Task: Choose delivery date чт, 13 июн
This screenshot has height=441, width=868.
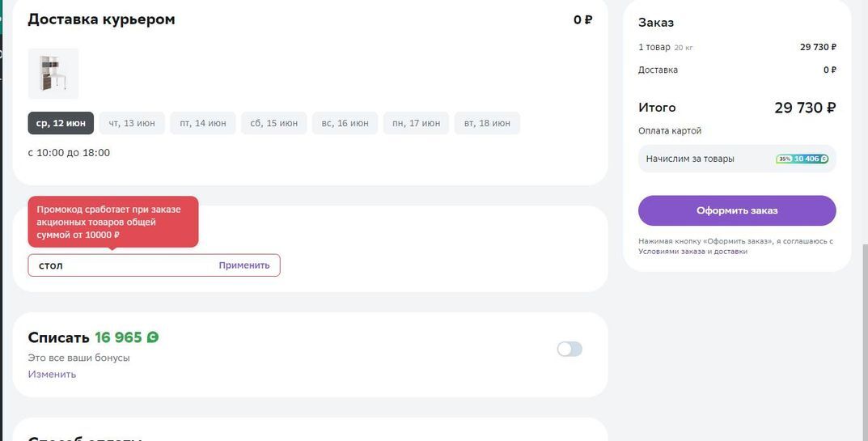Action: 132,123
